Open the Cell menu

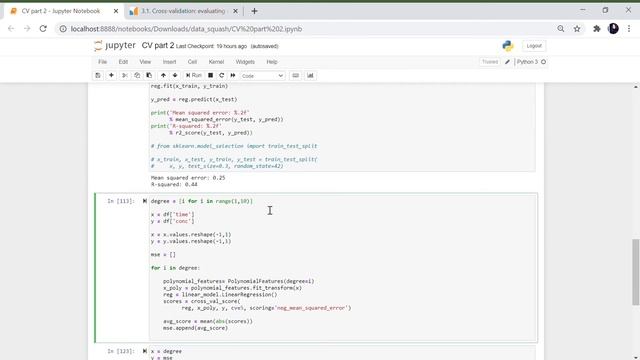click(x=192, y=62)
